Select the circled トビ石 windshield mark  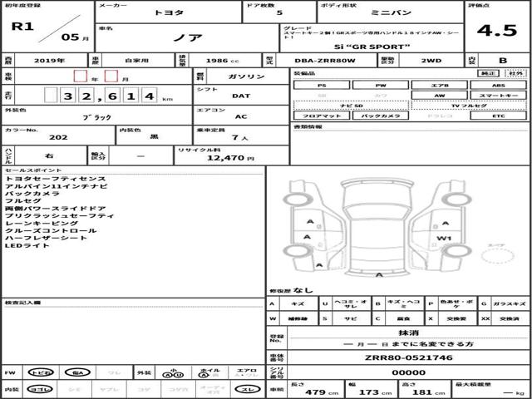(x=41, y=372)
